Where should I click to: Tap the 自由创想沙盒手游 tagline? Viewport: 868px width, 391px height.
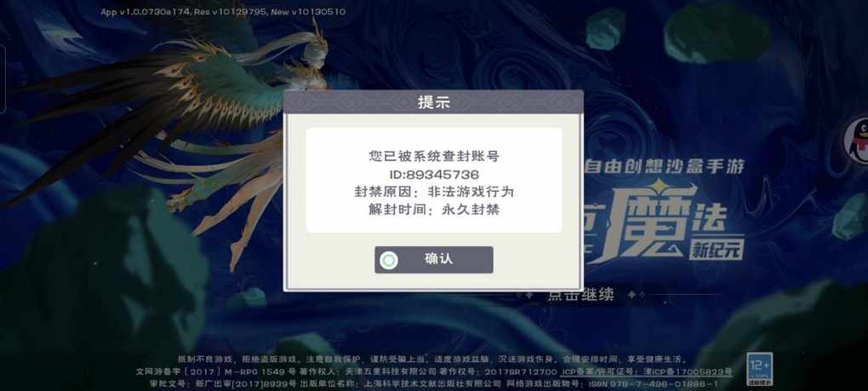[x=665, y=165]
